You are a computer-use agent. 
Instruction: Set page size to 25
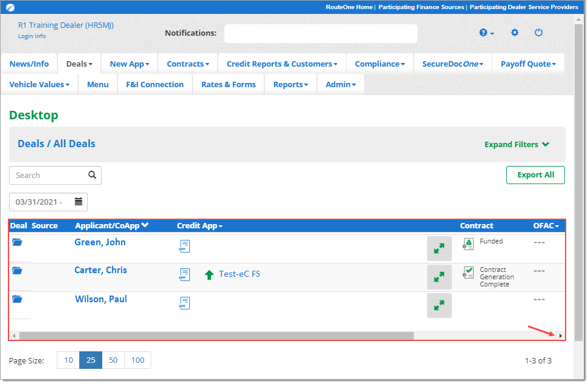pyautogui.click(x=91, y=360)
